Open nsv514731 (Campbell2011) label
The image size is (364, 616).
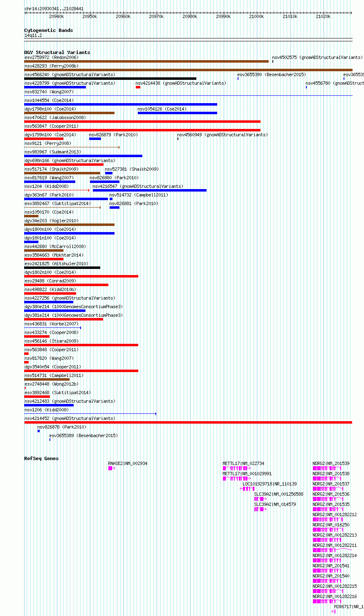[54, 375]
